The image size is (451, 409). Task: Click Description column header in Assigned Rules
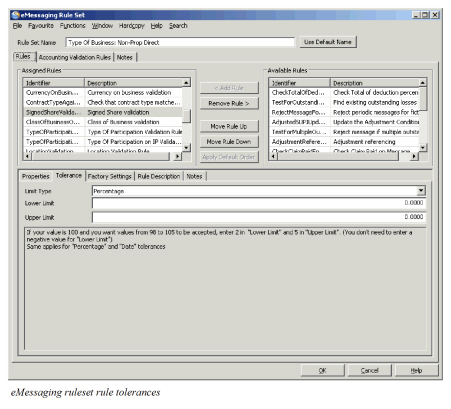pos(134,83)
